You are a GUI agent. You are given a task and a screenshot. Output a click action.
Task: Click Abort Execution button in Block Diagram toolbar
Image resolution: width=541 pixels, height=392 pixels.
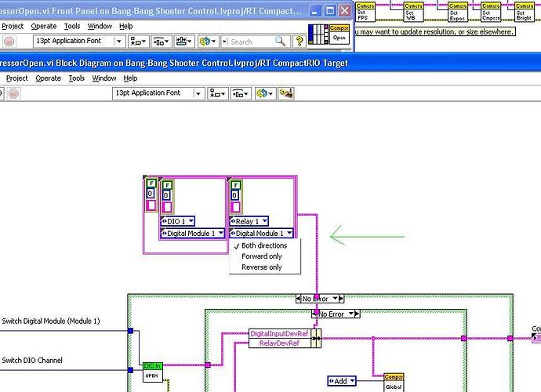13,93
